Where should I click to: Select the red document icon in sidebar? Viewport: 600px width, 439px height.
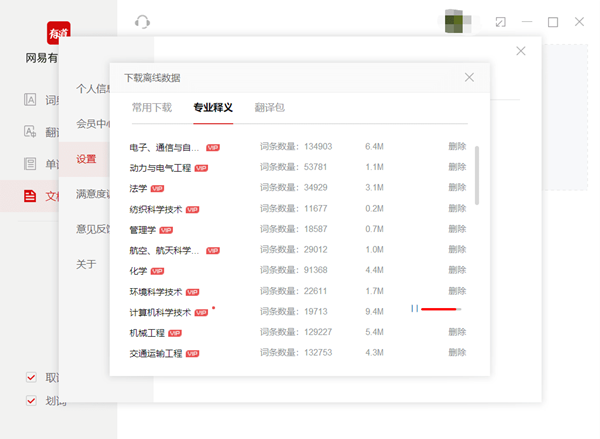[30, 196]
